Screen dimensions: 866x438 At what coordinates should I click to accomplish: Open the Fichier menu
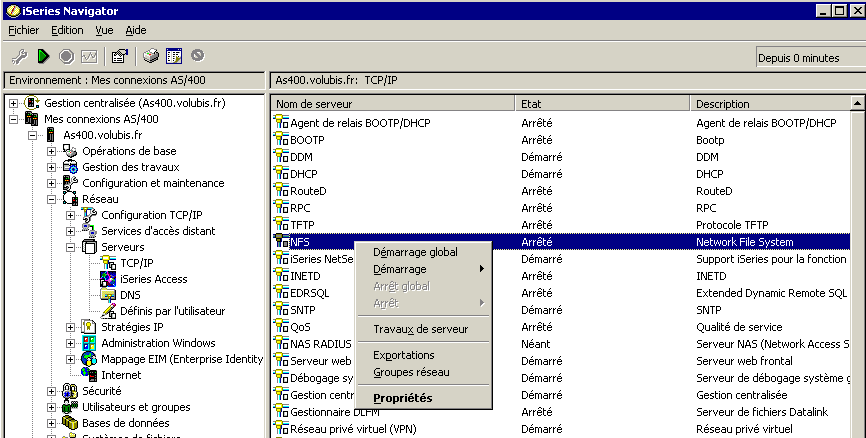tap(24, 30)
